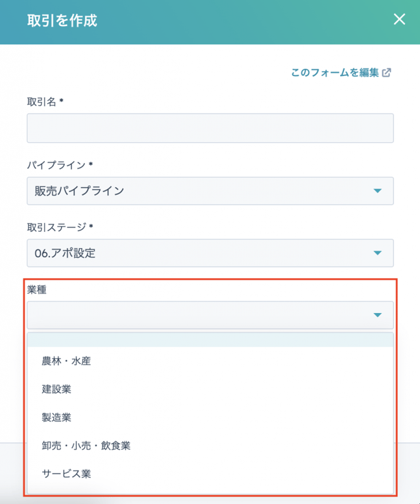Viewport: 420px width, 504px height.
Task: Focus the 取引名 text field
Action: pos(210,128)
